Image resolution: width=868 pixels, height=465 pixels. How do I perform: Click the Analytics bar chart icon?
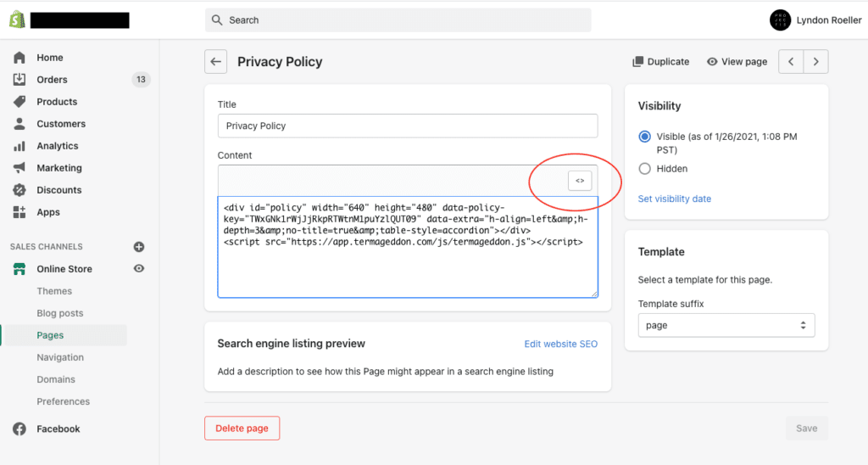(x=19, y=146)
